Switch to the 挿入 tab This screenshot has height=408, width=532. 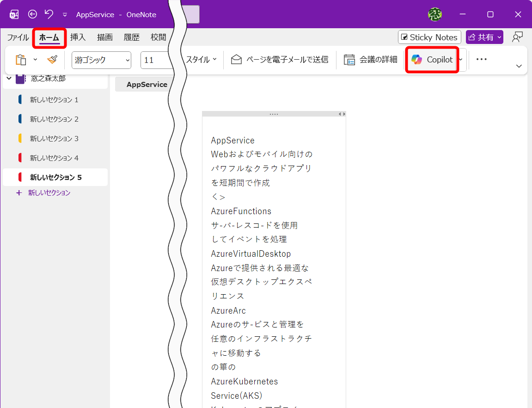(x=78, y=37)
